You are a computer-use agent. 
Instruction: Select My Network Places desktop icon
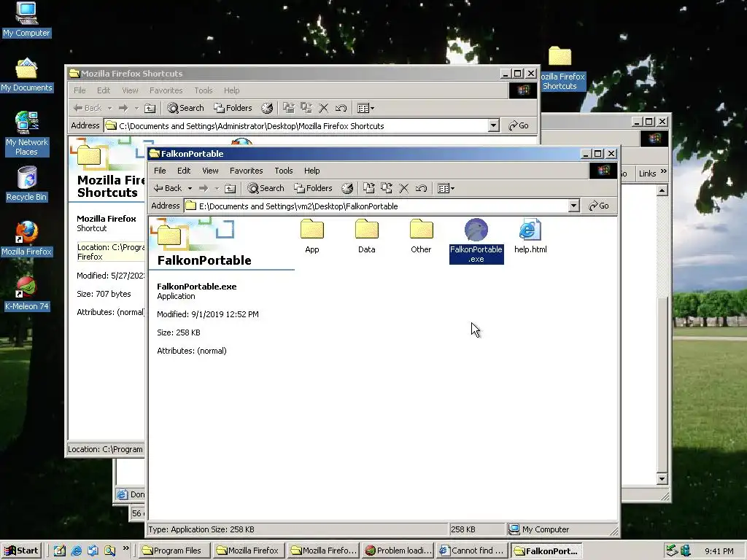tap(27, 133)
